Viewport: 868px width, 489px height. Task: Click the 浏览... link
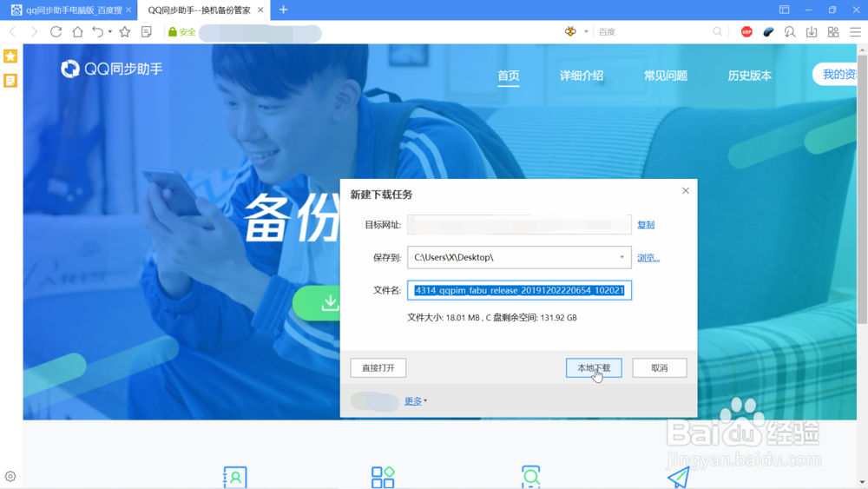coord(648,257)
